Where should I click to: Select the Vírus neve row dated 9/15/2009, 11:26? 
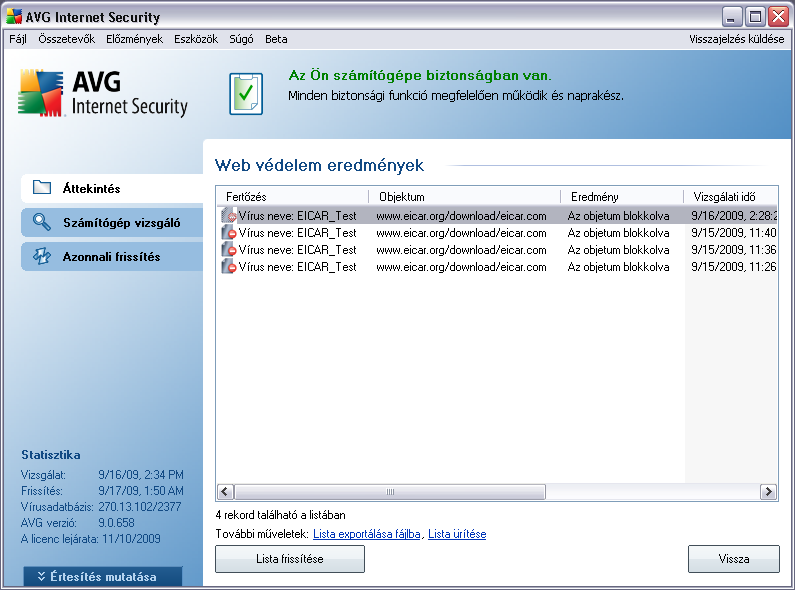tap(498, 267)
